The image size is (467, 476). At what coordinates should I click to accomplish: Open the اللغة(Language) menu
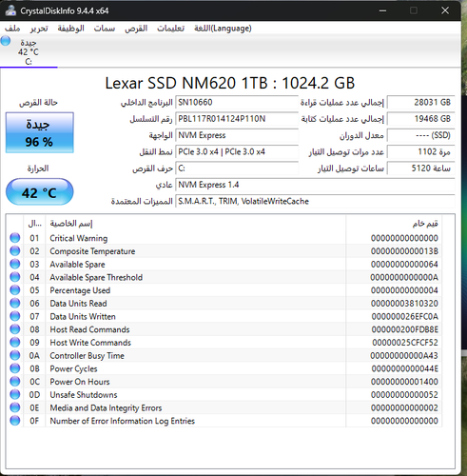pos(223,29)
